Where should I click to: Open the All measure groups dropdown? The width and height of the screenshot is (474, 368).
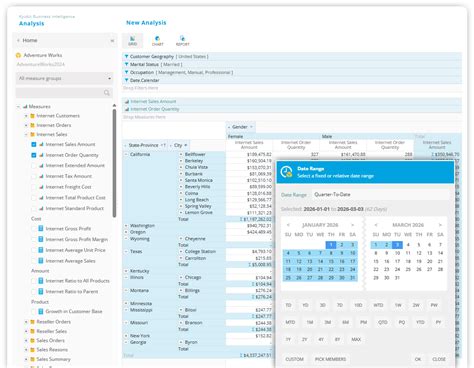coord(64,78)
